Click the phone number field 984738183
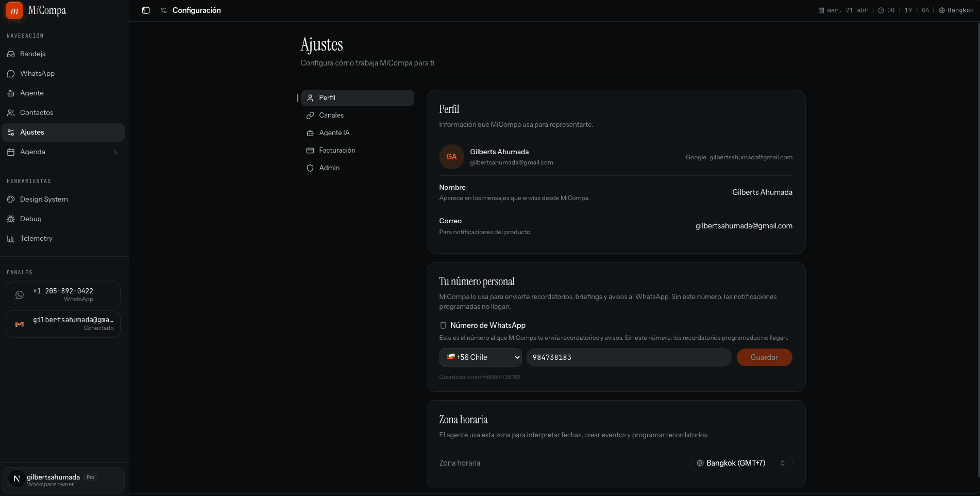 [629, 357]
